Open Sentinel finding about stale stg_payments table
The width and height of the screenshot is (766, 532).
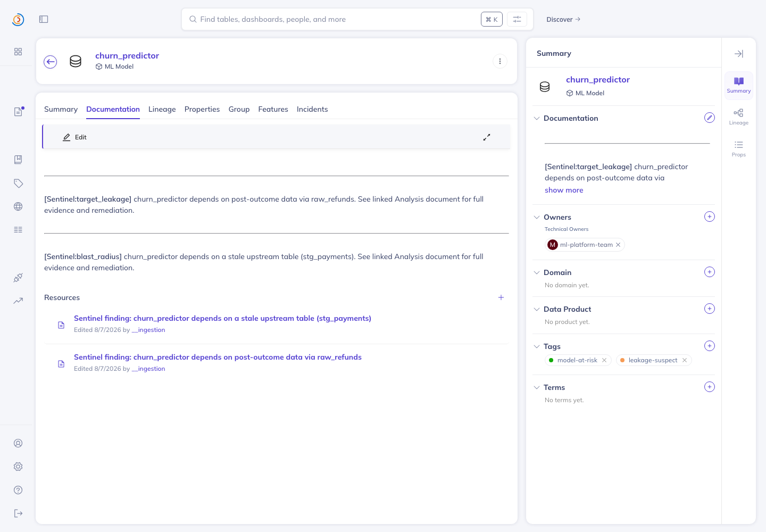click(222, 318)
